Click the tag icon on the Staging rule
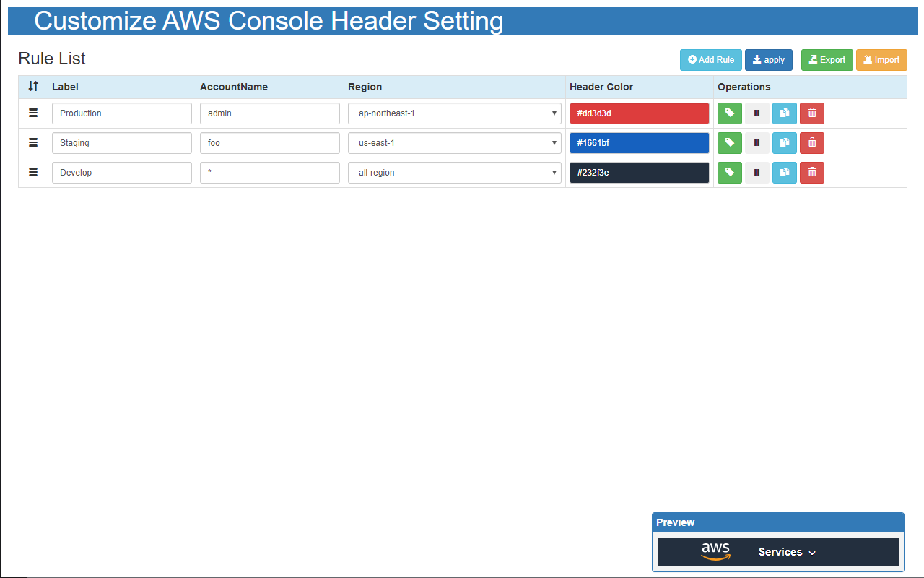 click(729, 143)
